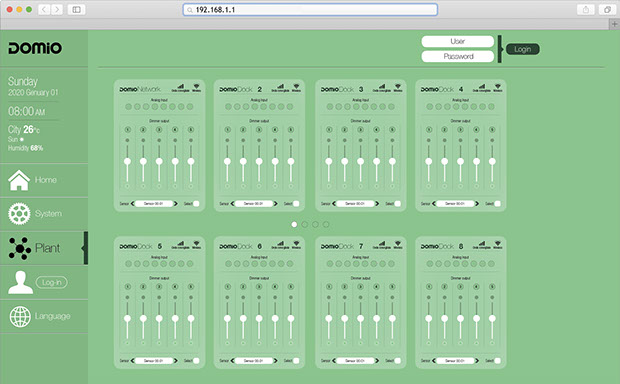
Task: Open the System gear section
Action: [x=19, y=214]
